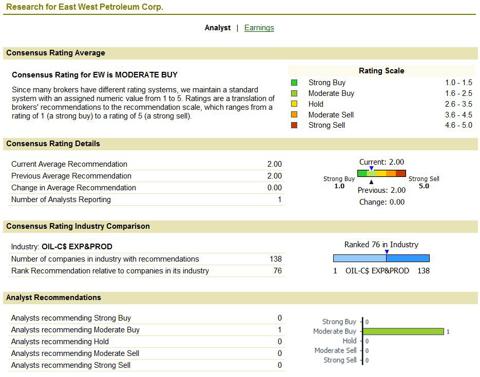Click the Hold yellow swatch in Rating Scale
This screenshot has width=480, height=377.
294,104
